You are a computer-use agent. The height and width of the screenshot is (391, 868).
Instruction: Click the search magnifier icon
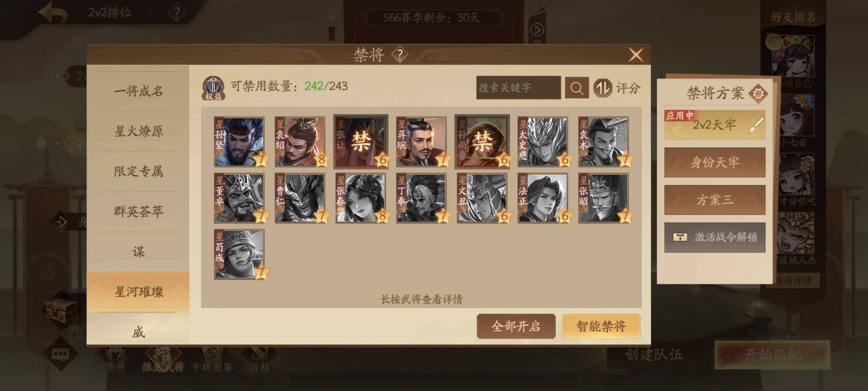[x=577, y=88]
